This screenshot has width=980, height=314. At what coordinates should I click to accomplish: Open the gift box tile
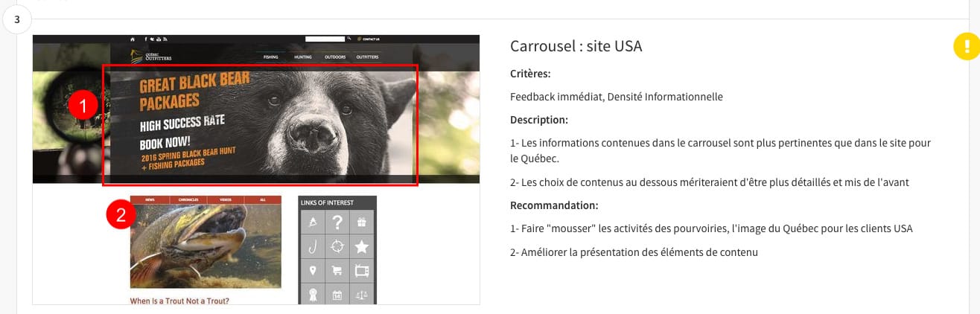point(362,222)
